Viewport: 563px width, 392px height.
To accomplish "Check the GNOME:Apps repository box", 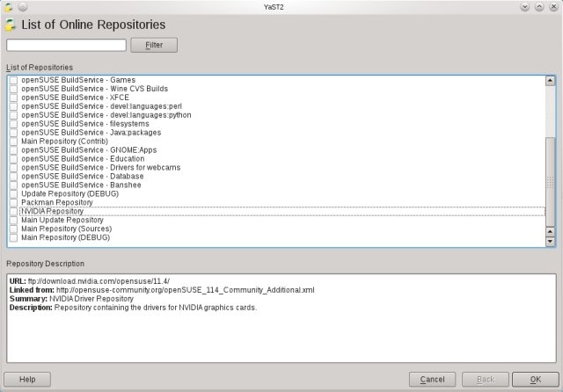I will [x=13, y=150].
